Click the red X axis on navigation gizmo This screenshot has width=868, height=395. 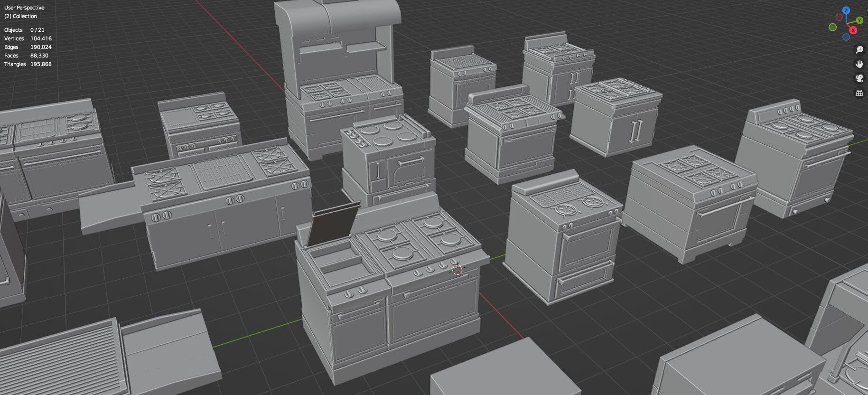853,30
